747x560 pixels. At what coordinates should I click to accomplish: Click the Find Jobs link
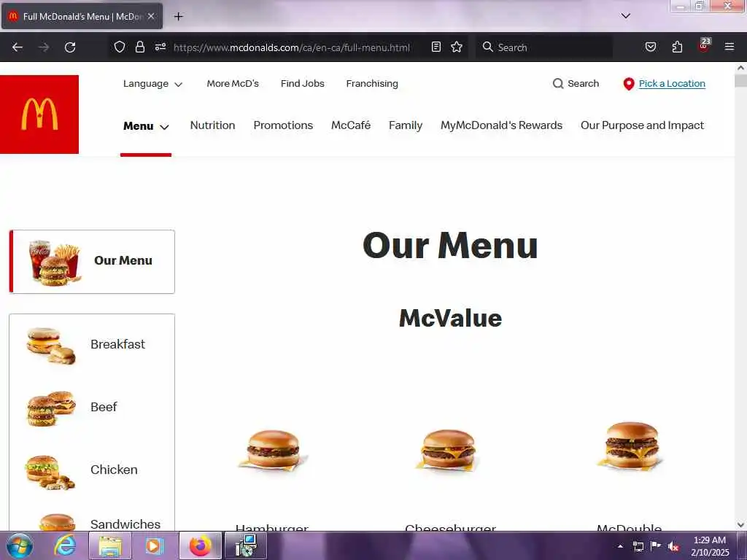(x=303, y=83)
